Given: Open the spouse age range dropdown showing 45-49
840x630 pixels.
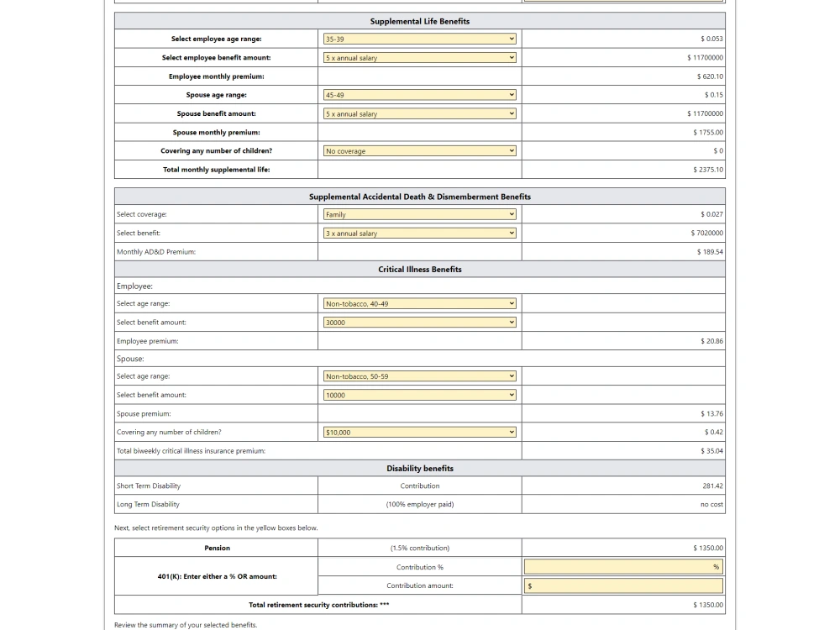Looking at the screenshot, I should (419, 95).
